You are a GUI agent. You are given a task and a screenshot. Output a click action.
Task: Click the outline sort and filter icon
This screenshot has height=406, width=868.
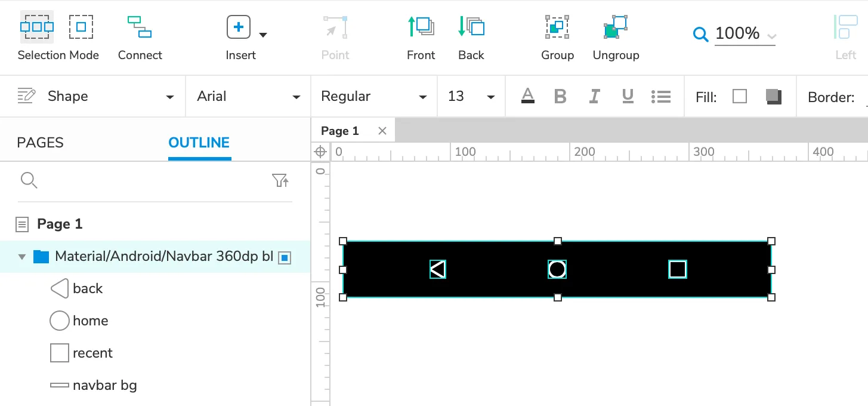point(280,180)
